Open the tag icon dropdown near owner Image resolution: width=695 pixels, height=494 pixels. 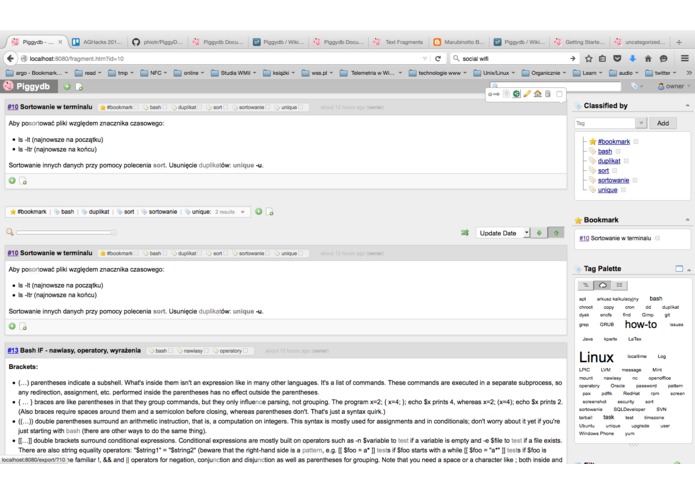pyautogui.click(x=637, y=86)
